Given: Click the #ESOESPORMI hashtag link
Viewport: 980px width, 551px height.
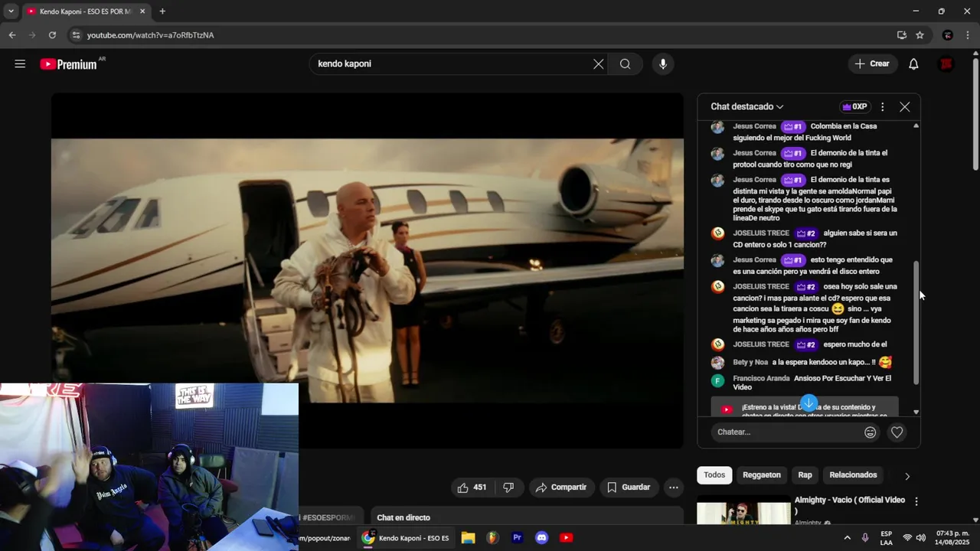Looking at the screenshot, I should 328,518.
